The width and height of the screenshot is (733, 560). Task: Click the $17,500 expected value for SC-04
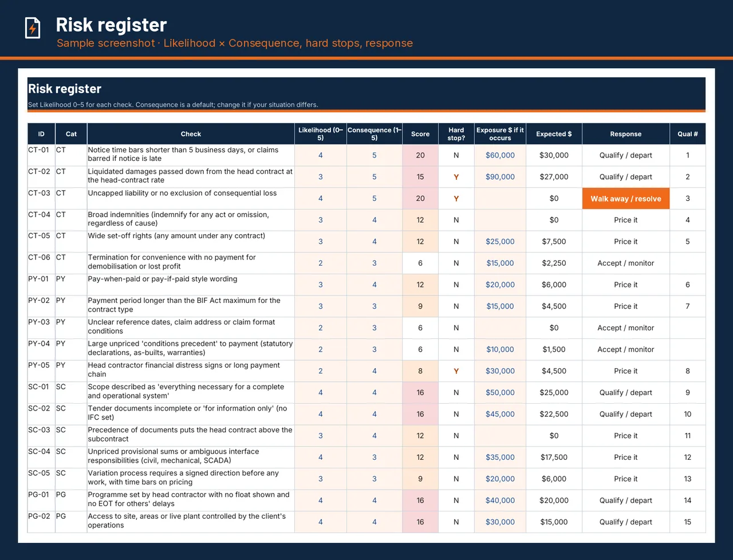[x=554, y=458]
